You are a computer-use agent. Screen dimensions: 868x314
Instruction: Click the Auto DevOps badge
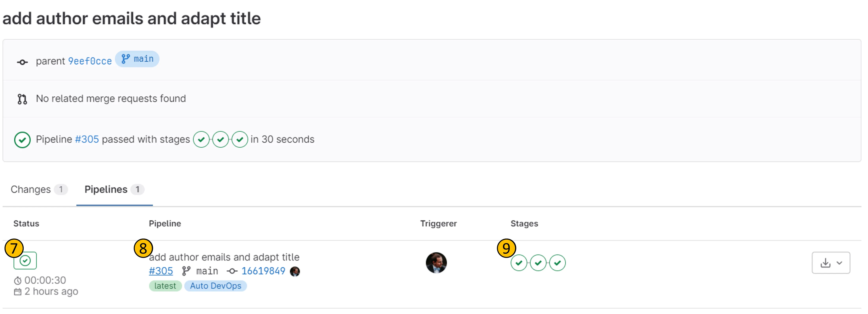coord(215,286)
